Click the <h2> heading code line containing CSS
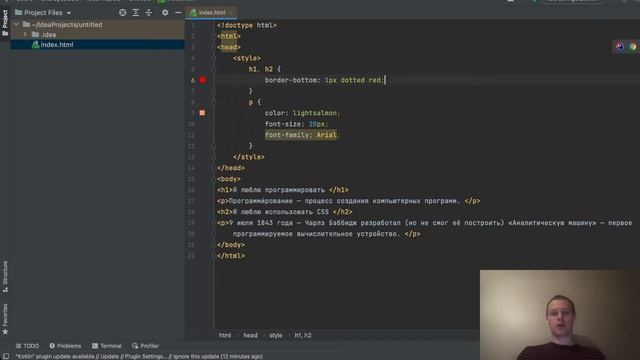The width and height of the screenshot is (640, 360). 284,212
